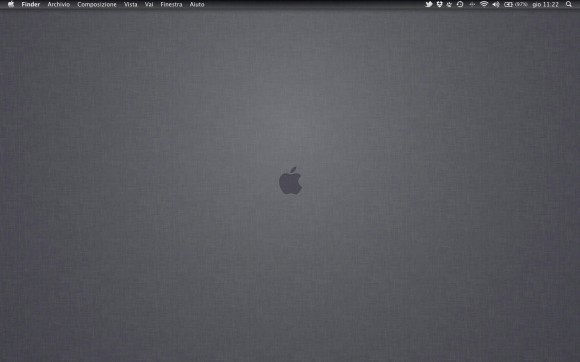Open the Apple menu

(x=11, y=4)
